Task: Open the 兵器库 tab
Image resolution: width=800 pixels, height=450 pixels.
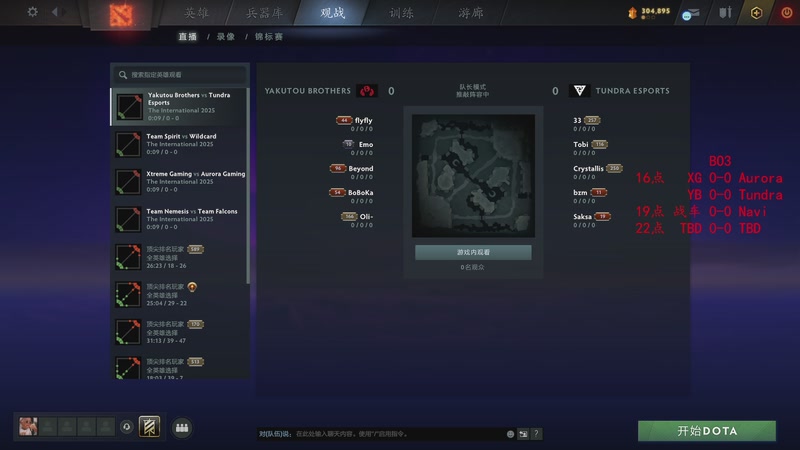Action: click(264, 13)
